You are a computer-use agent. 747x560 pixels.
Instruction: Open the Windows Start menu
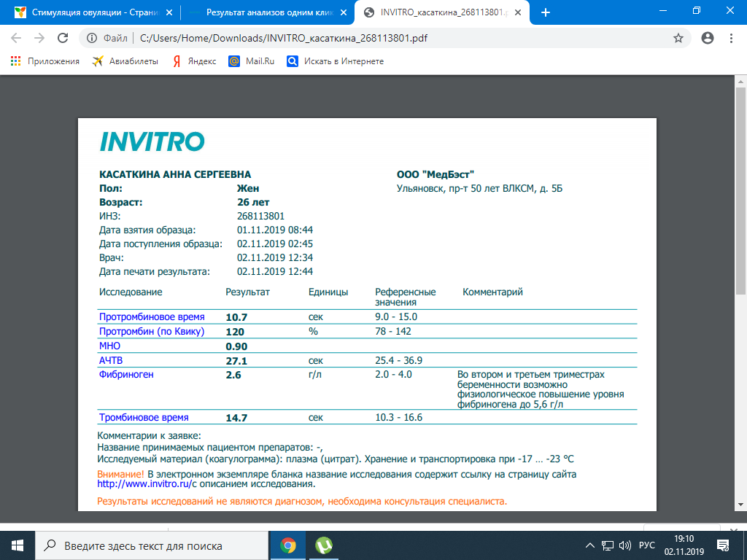(18, 545)
